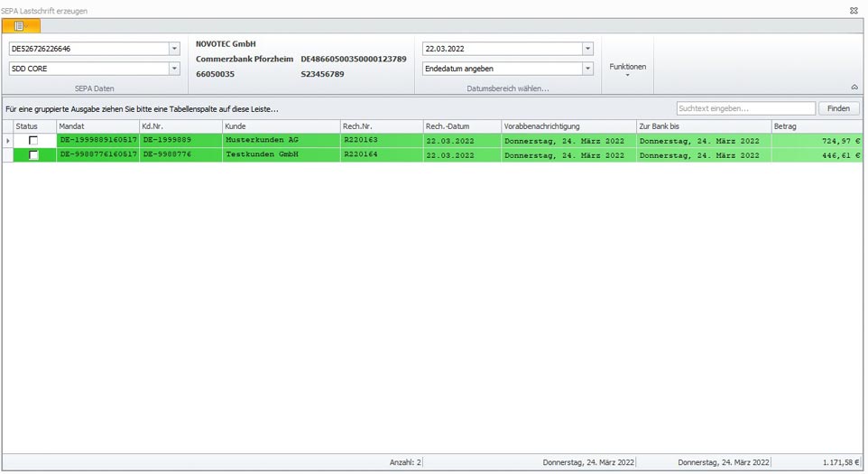
Task: Open the orange application menu button
Action: pyautogui.click(x=21, y=26)
